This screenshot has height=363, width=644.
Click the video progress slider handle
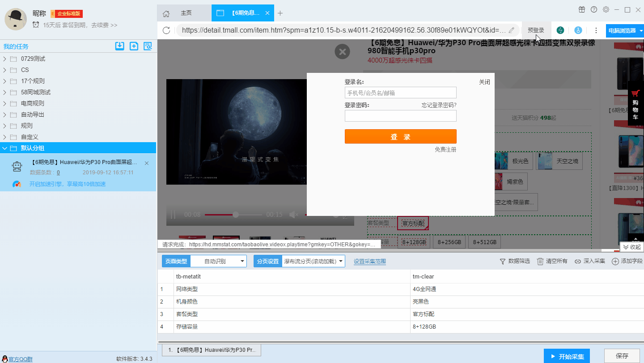(236, 215)
